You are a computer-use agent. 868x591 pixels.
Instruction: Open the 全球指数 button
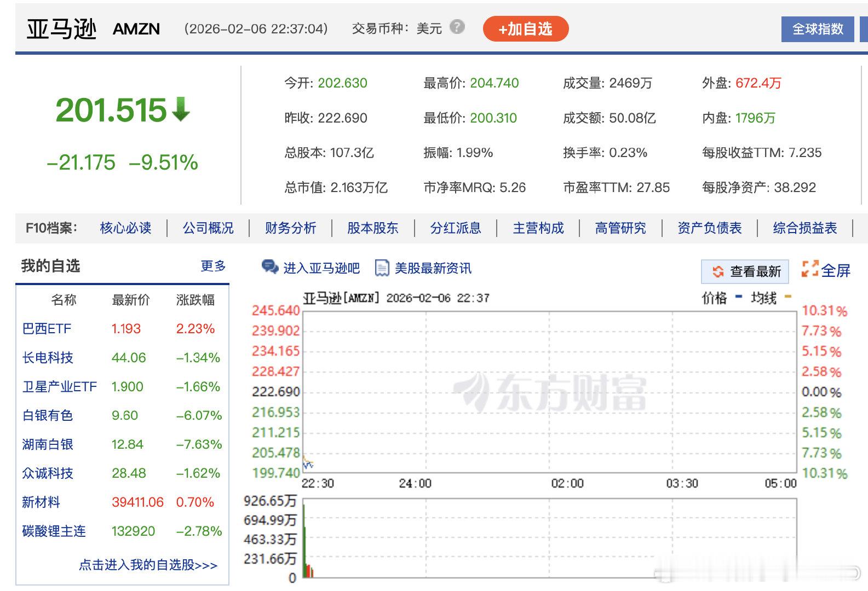pos(818,29)
